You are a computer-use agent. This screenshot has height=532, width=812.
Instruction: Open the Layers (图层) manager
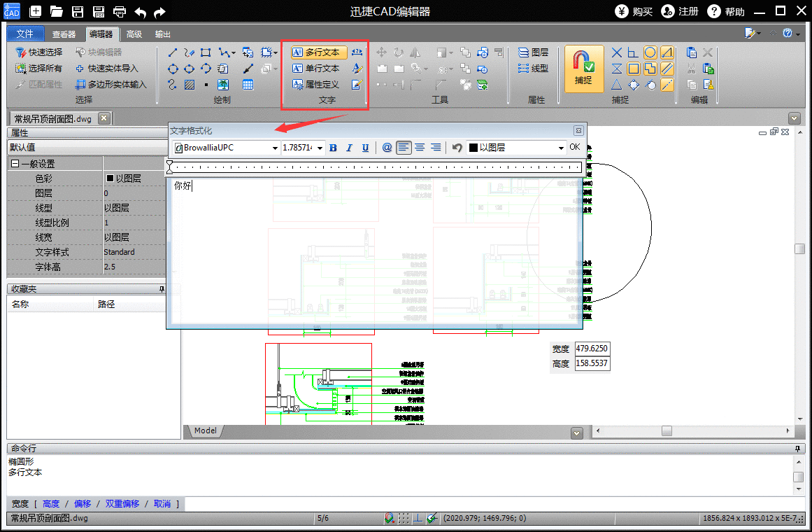[533, 52]
